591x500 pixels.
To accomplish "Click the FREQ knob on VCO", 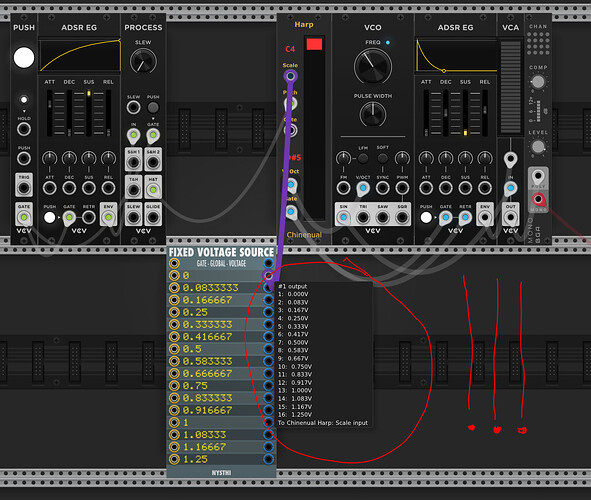I will (373, 66).
